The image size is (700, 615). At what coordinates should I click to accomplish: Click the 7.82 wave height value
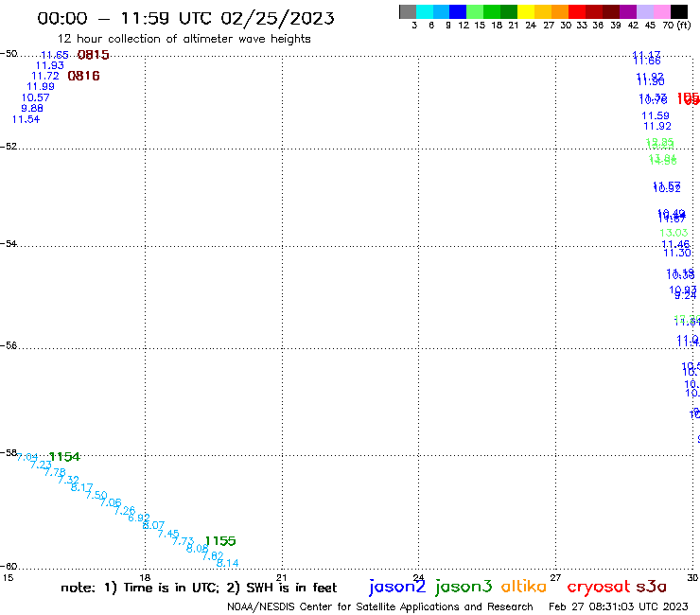click(213, 556)
